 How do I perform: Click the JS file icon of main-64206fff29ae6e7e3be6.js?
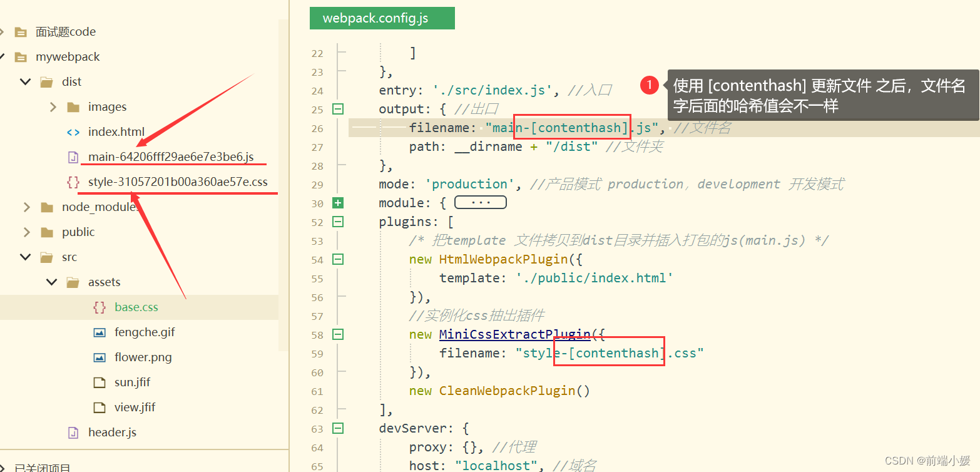pyautogui.click(x=73, y=157)
